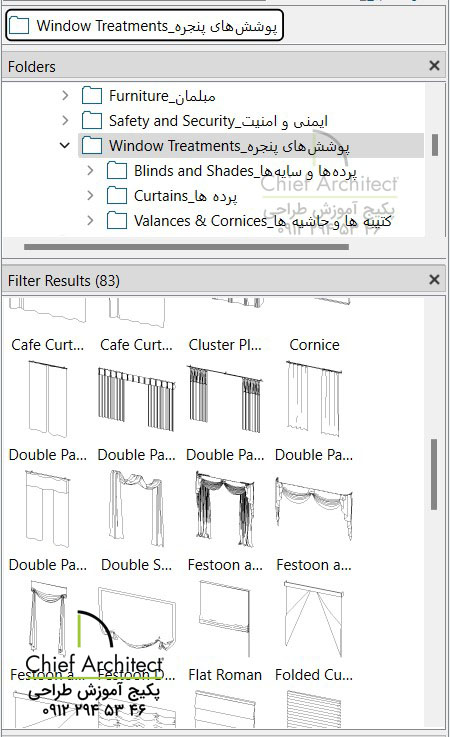Screen dimensions: 450x737
Task: Collapse the Window Treatments folder
Action: [x=65, y=146]
